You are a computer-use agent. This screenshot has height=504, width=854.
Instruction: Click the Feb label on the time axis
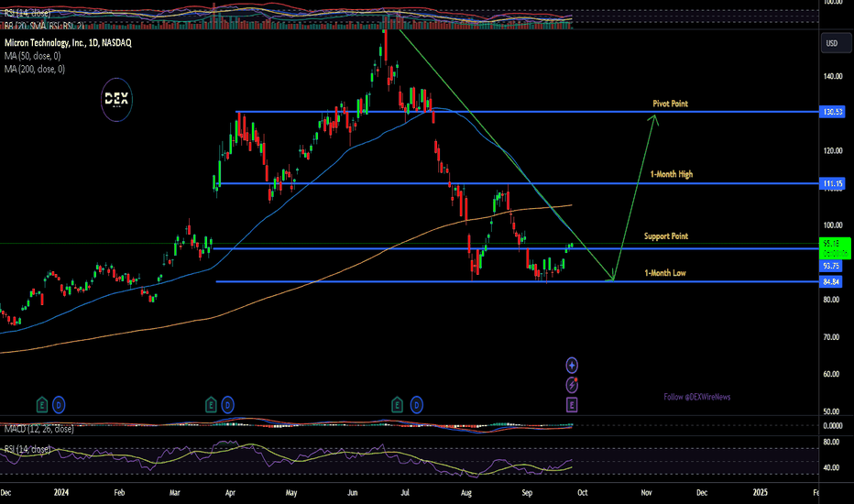tap(119, 493)
